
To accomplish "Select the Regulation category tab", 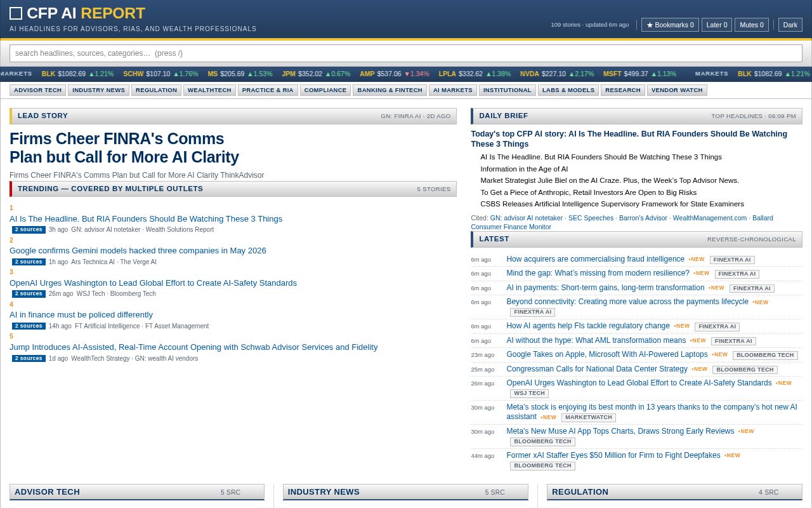I will point(156,90).
